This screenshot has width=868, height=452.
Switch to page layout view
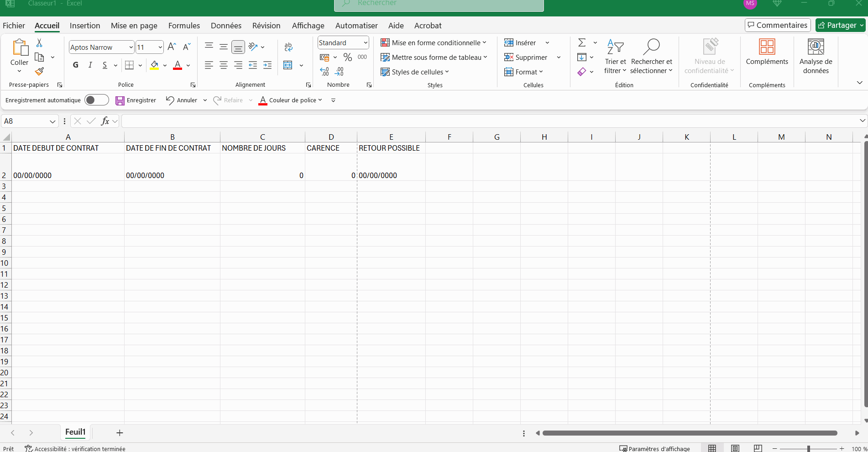tap(735, 448)
